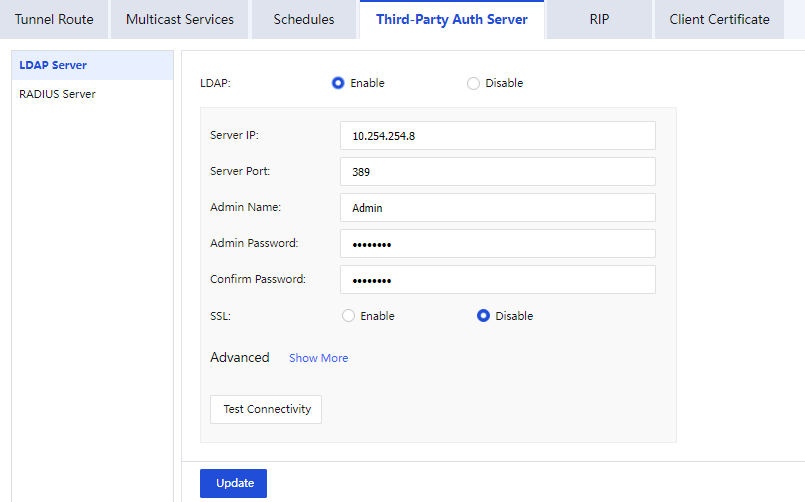Image resolution: width=805 pixels, height=502 pixels.
Task: Select Disable for LDAP
Action: coord(474,83)
